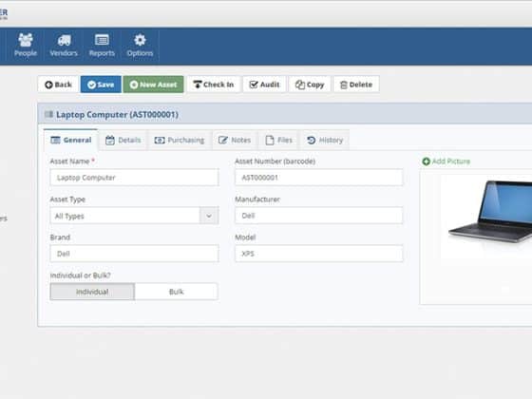Image resolution: width=532 pixels, height=399 pixels.
Task: Delete the Laptop Computer asset
Action: pyautogui.click(x=356, y=85)
